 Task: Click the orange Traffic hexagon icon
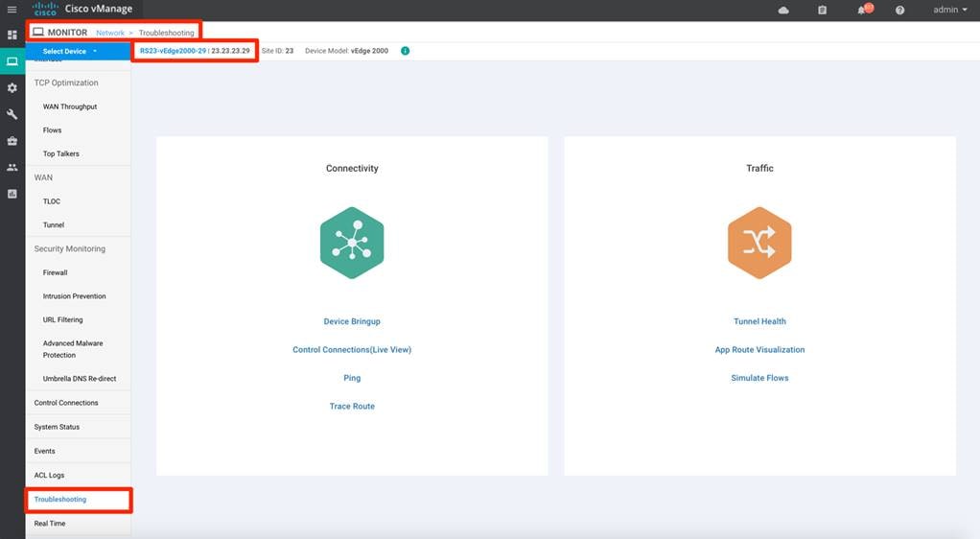759,243
